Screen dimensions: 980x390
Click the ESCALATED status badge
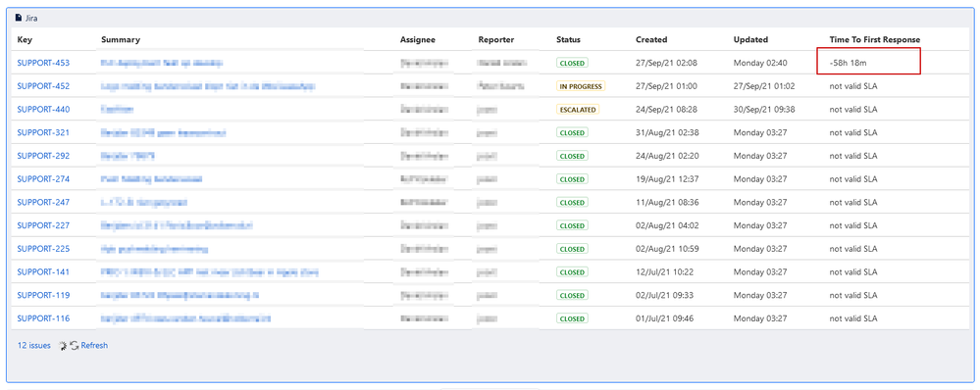click(x=578, y=109)
